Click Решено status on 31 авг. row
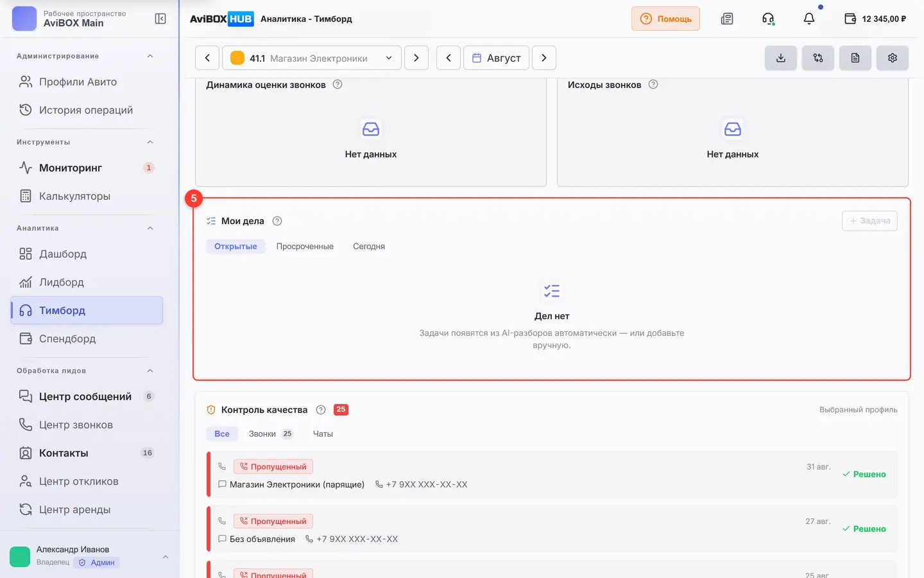Viewport: 924px width, 578px height. pos(864,475)
